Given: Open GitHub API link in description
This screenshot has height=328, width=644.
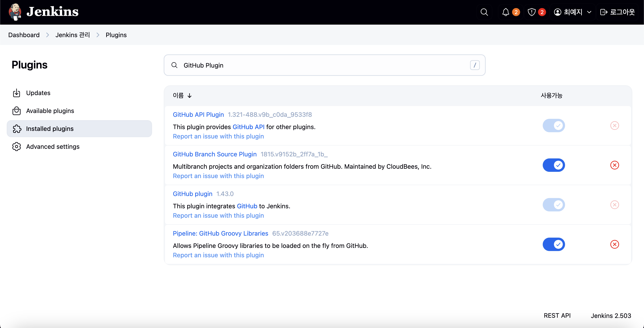Looking at the screenshot, I should 248,127.
